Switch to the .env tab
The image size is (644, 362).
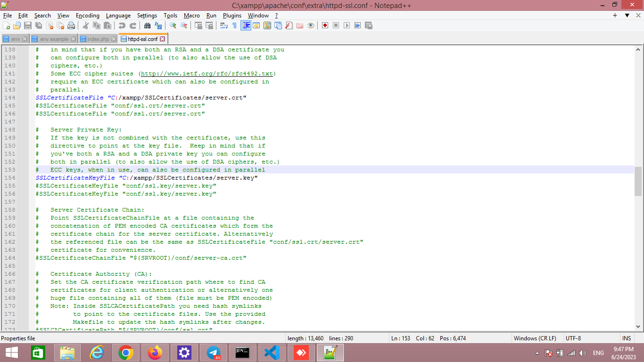pos(15,39)
